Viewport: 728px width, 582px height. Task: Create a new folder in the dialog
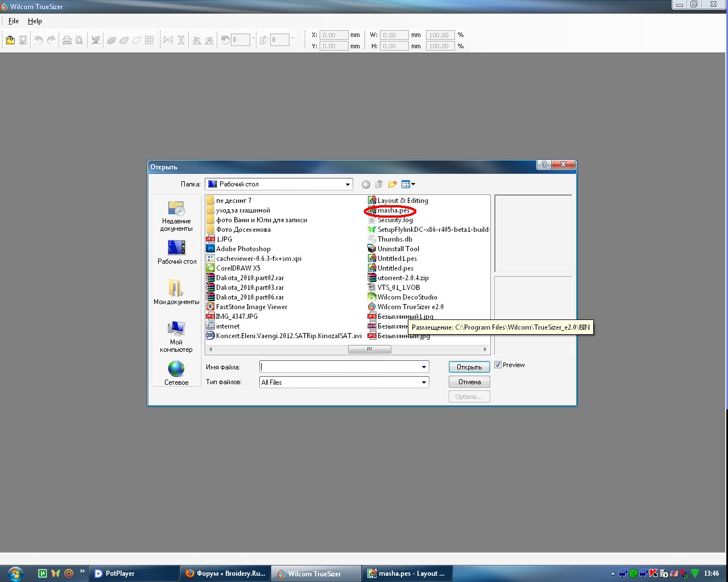point(392,184)
